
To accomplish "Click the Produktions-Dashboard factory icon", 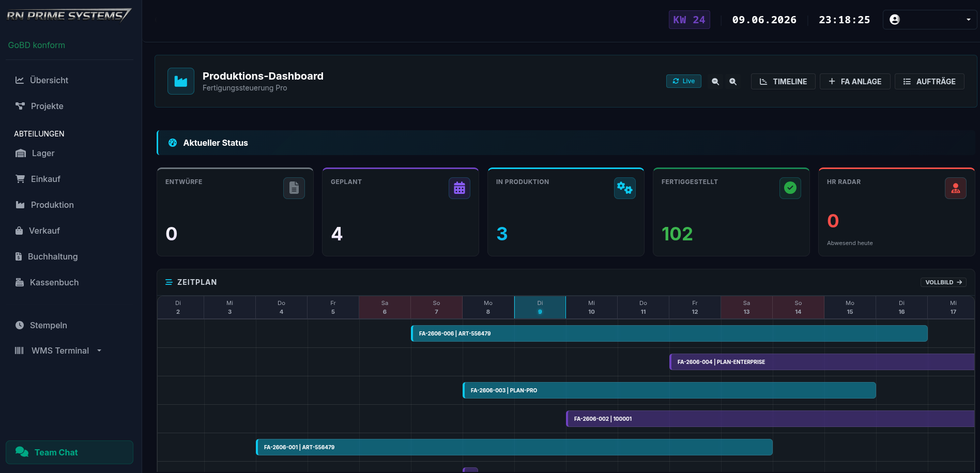I will point(181,81).
